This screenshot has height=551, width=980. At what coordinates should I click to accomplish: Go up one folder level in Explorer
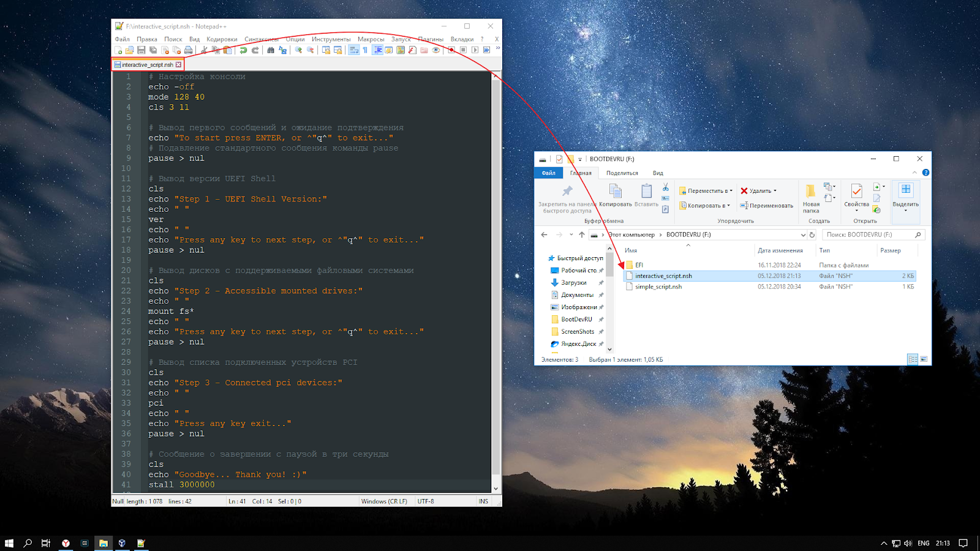582,234
